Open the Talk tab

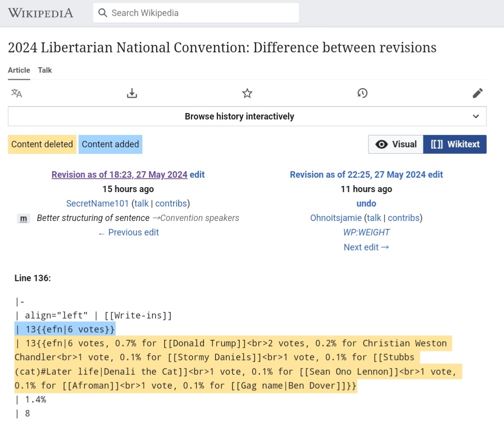45,70
